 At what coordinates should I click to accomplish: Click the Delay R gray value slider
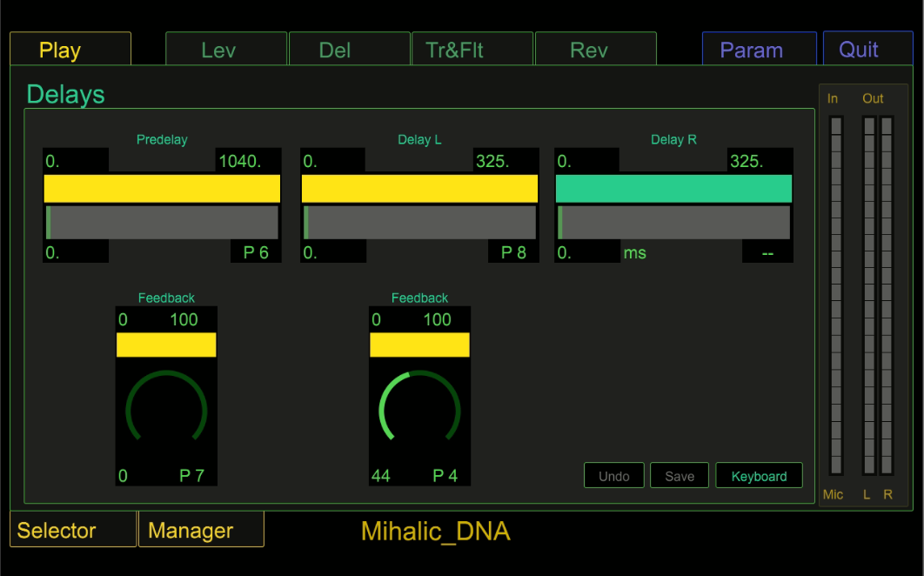673,222
